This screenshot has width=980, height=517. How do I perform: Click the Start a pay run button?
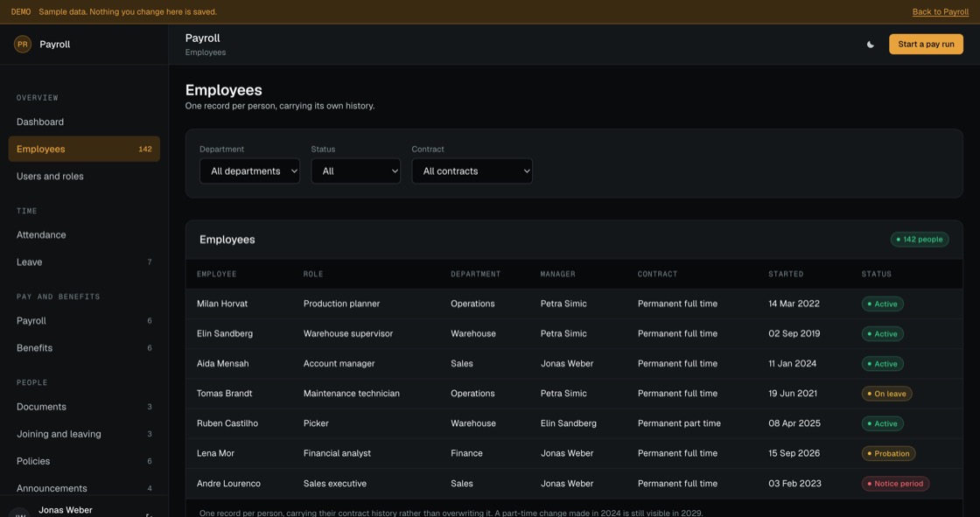(926, 45)
